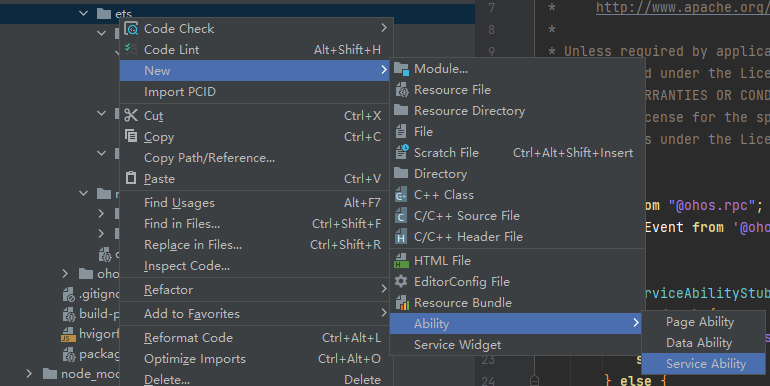This screenshot has width=770, height=386.
Task: Click the File document icon
Action: tap(401, 132)
